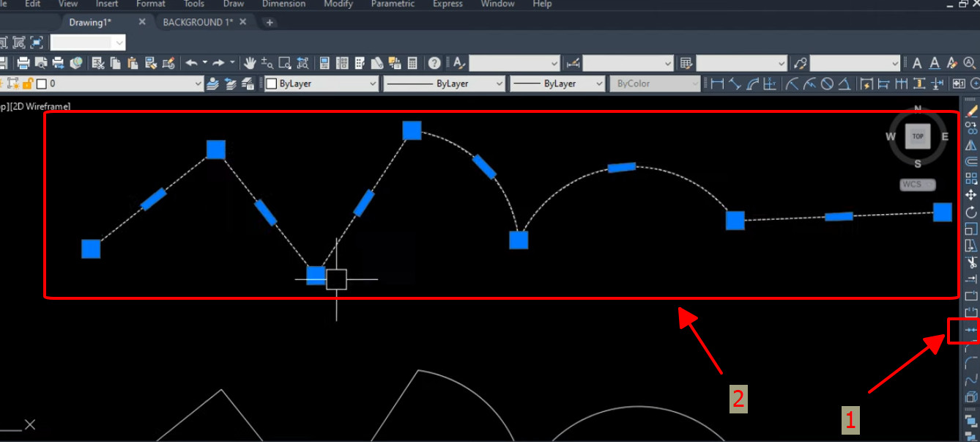Click the Help question mark icon
This screenshot has width=980, height=442.
(434, 63)
